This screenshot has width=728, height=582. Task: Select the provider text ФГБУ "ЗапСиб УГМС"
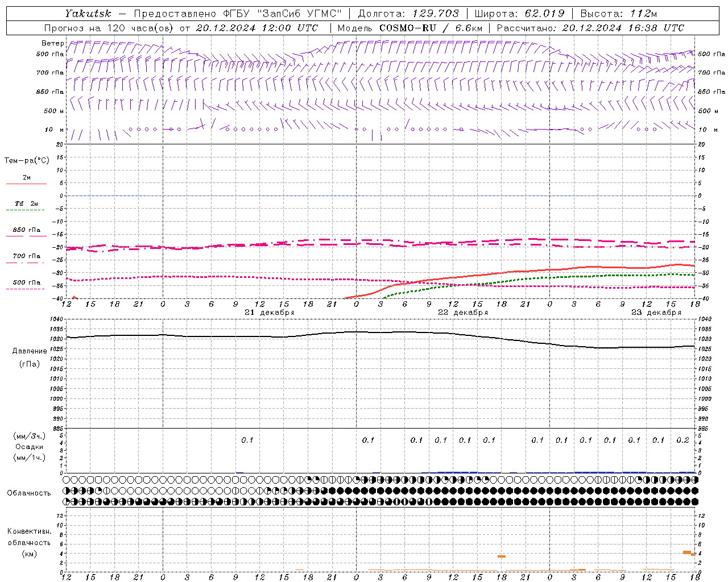point(283,14)
